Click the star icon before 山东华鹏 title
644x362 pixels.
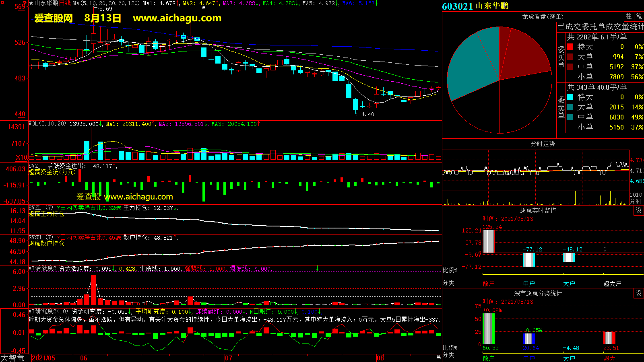[x=31, y=3]
